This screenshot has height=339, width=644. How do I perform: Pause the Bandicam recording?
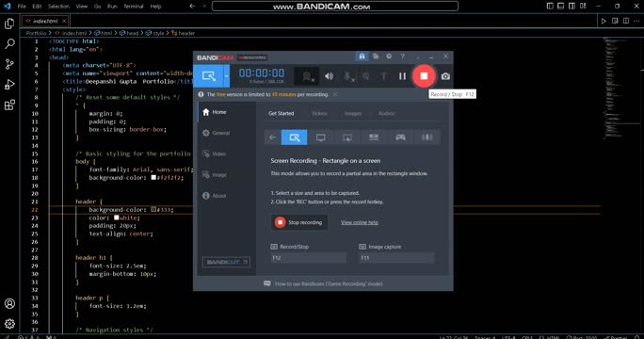point(402,76)
